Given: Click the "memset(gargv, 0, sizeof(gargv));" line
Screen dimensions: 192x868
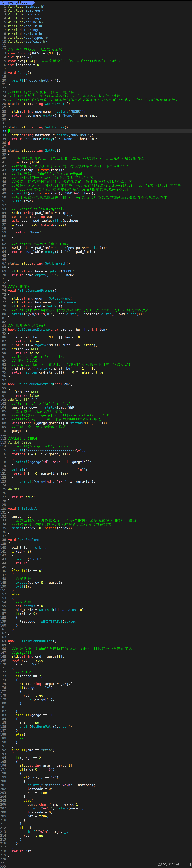Looking at the screenshot, I should click(x=43, y=528).
